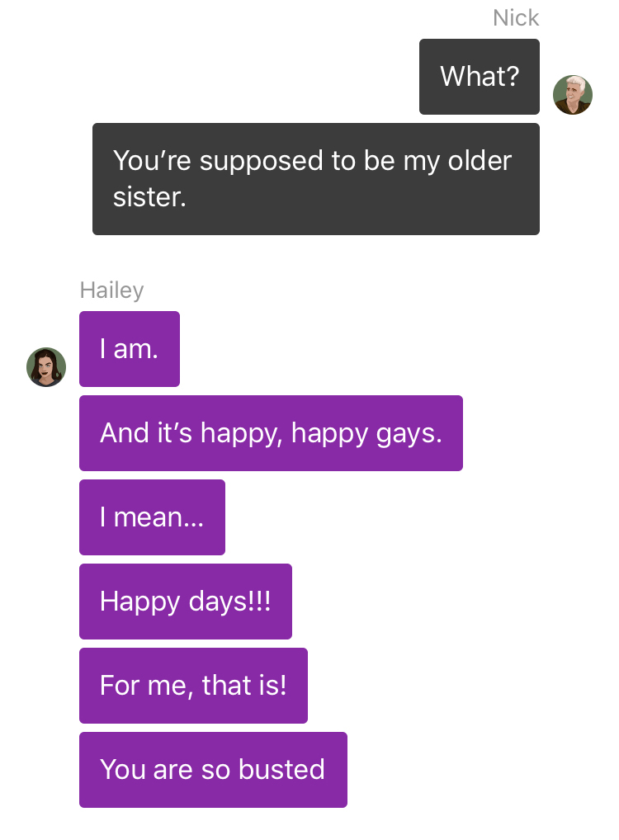Click the word "sister." in Nick's message
The image size is (619, 840).
149,196
